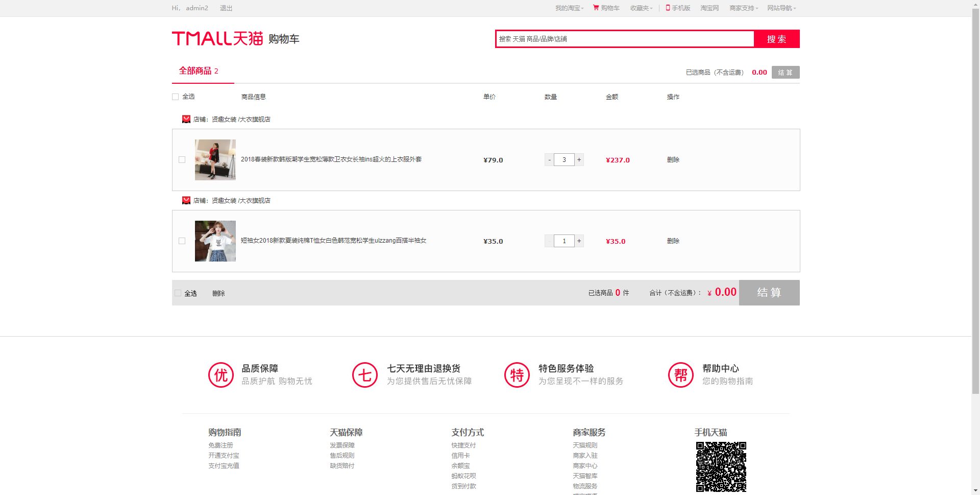
Task: Open 发票保障 footer link
Action: coord(342,445)
